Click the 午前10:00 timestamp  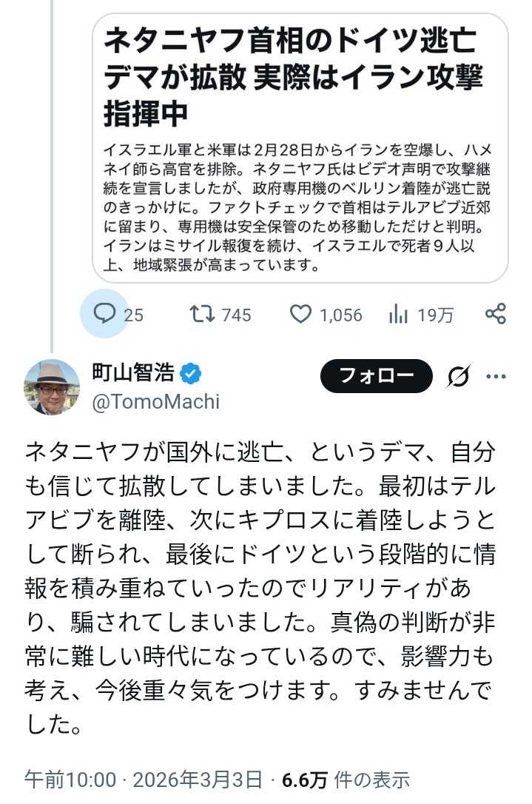tap(70, 780)
